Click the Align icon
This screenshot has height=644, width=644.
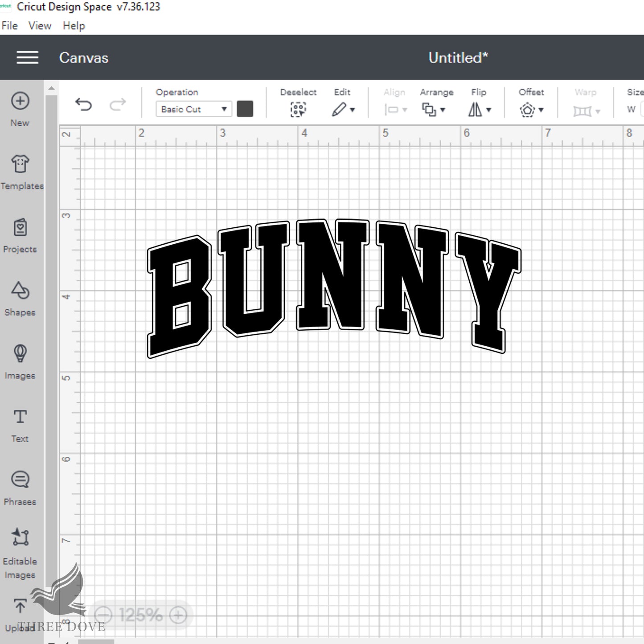(x=391, y=110)
